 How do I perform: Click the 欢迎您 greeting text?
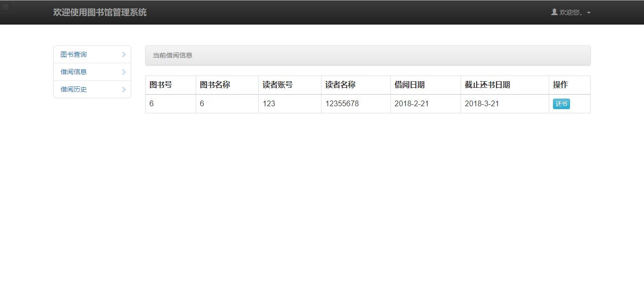point(570,12)
